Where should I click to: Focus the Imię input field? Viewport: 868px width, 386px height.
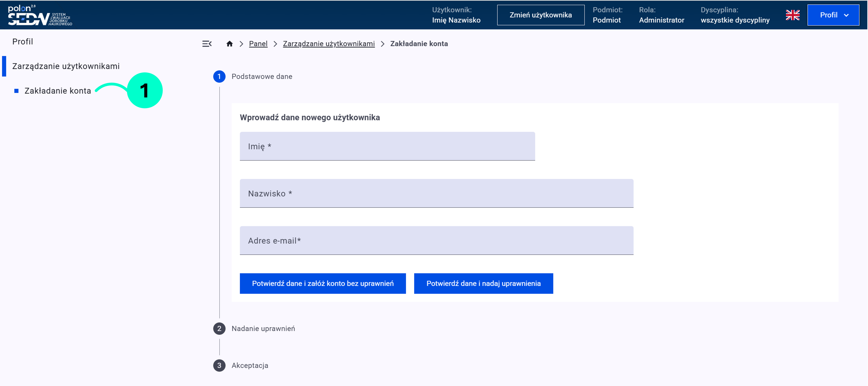tap(387, 146)
